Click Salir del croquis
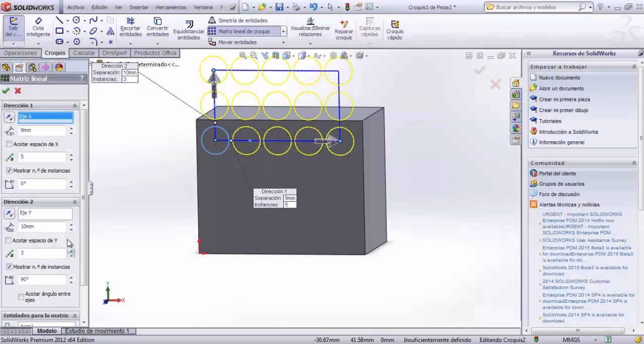The width and height of the screenshot is (644, 344). pyautogui.click(x=13, y=28)
